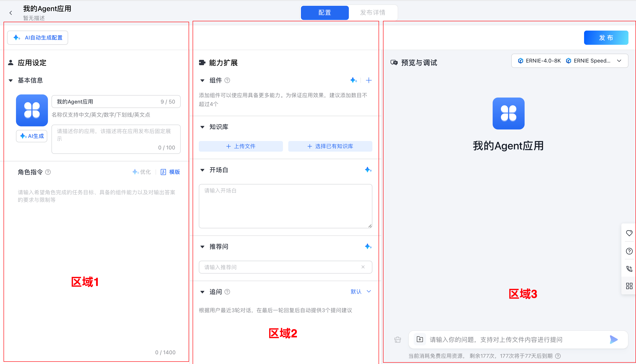The width and height of the screenshot is (636, 364).
Task: Collapse the 知识库 section
Action: tap(202, 127)
